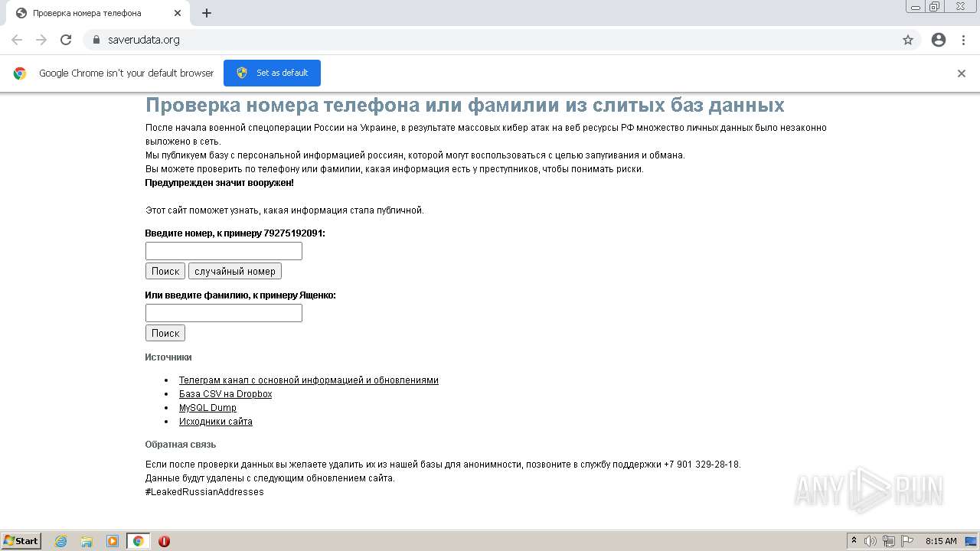The height and width of the screenshot is (551, 980).
Task: Click the red Opera taskbar icon
Action: tap(164, 541)
